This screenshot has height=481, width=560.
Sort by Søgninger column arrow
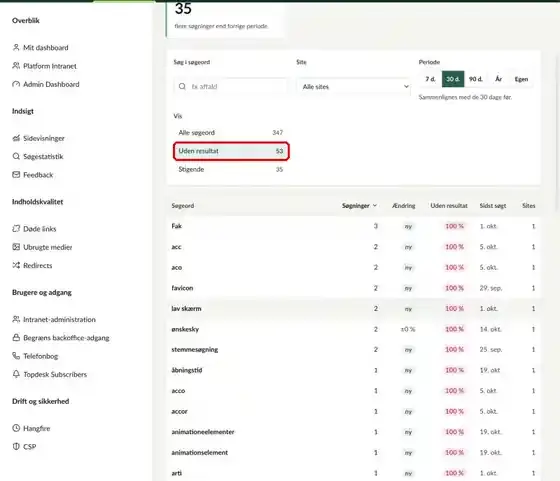tap(375, 206)
